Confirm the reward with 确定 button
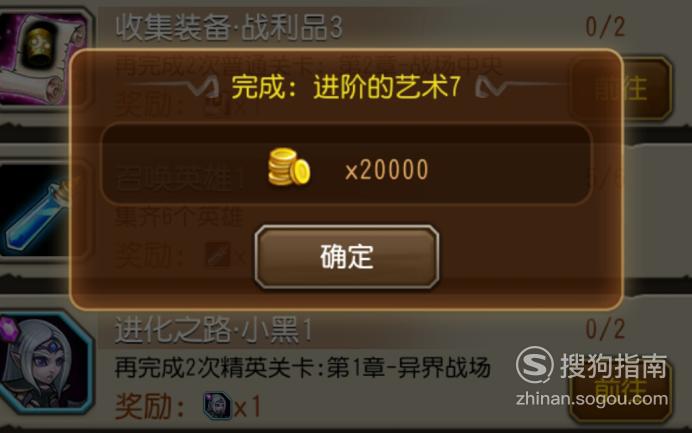Screen dimensions: 692x433 347,256
